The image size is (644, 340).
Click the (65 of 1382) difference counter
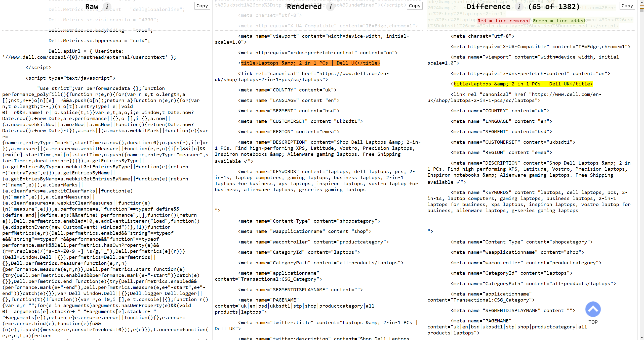pos(554,7)
